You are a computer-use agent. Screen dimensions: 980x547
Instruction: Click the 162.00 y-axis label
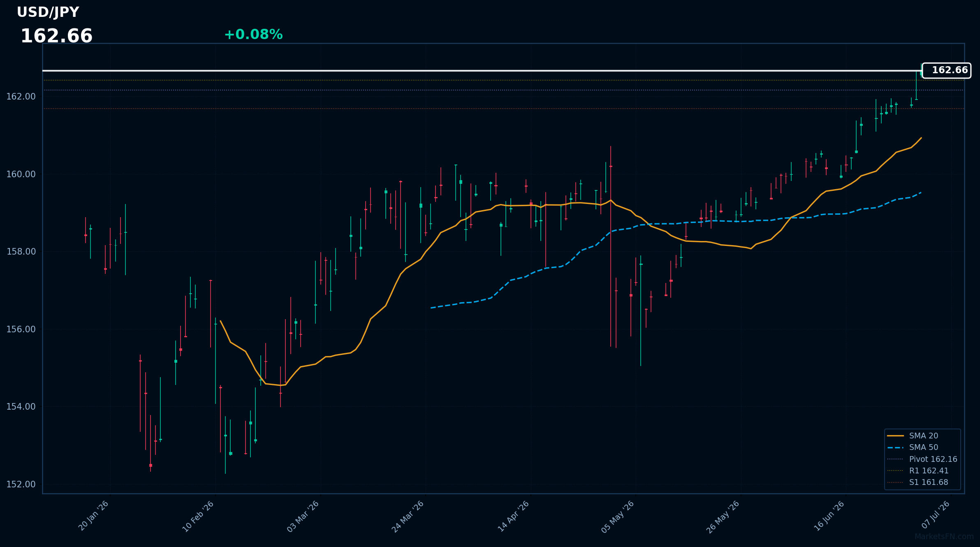coord(21,97)
